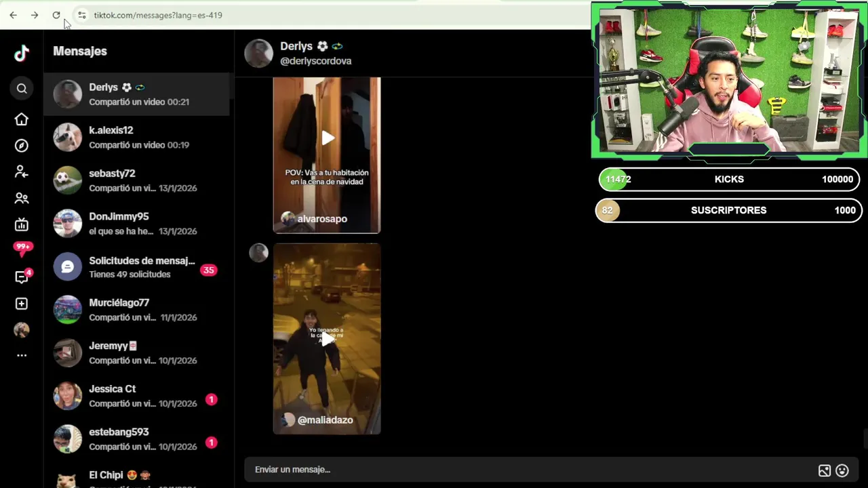Click browser back arrow
This screenshot has height=488, width=868.
(13, 15)
